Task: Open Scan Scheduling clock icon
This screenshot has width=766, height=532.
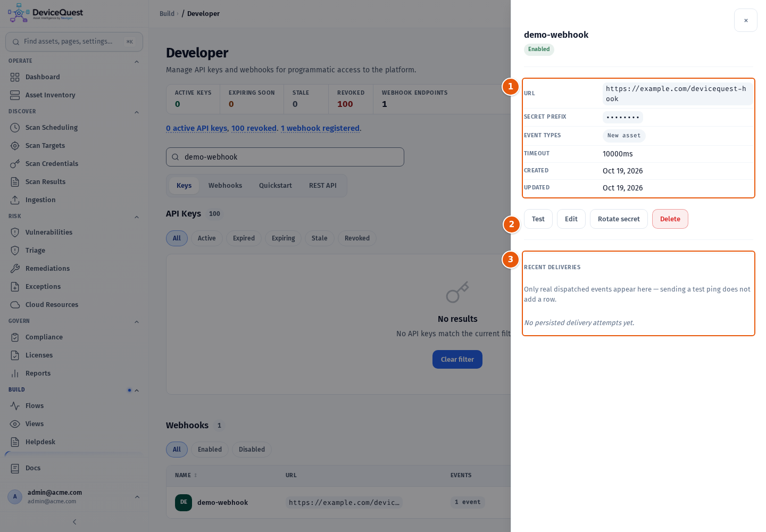Action: coord(15,128)
